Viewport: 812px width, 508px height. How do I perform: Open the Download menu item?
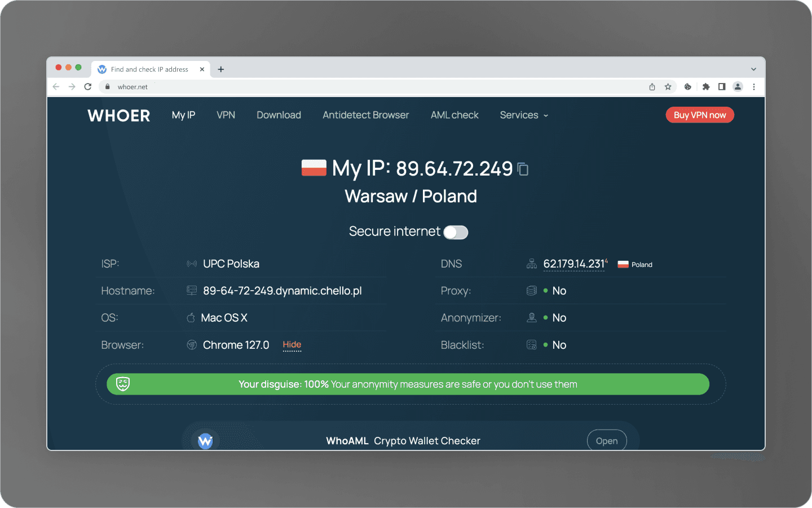(279, 115)
